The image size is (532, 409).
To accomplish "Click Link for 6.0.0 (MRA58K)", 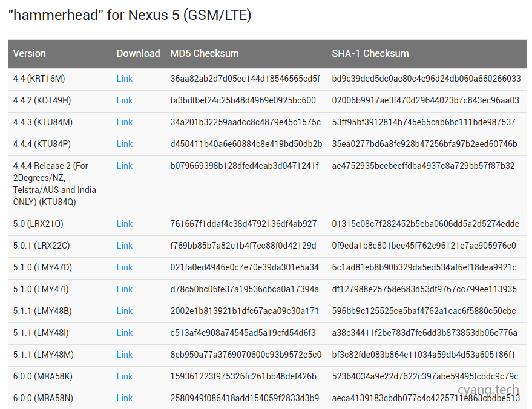I will 124,376.
